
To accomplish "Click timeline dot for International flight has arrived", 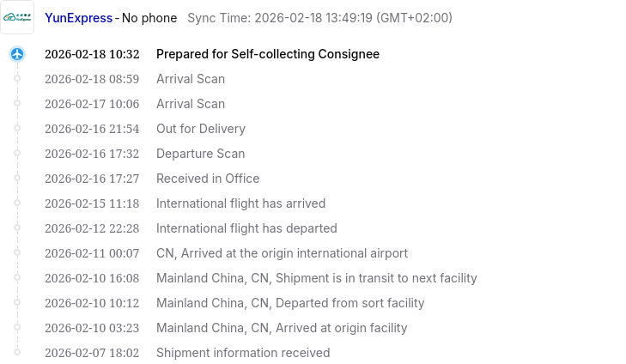I will pos(17,203).
